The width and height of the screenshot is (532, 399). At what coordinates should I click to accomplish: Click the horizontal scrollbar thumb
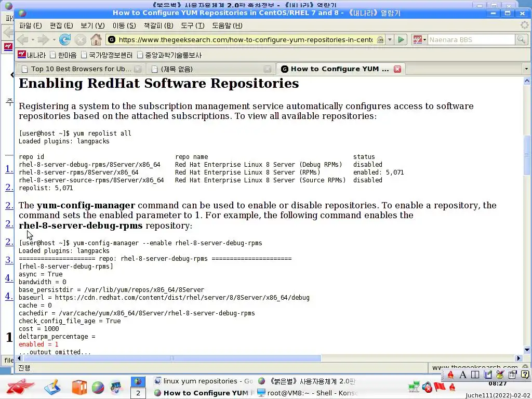[172, 358]
